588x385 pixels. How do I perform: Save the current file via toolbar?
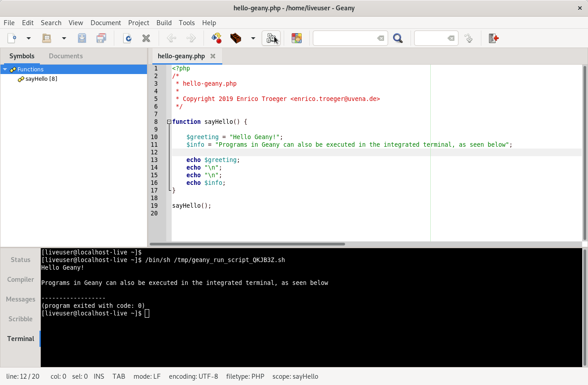click(82, 38)
